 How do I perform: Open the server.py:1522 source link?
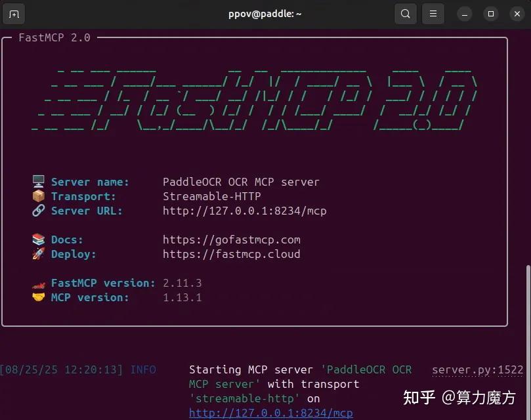point(477,369)
